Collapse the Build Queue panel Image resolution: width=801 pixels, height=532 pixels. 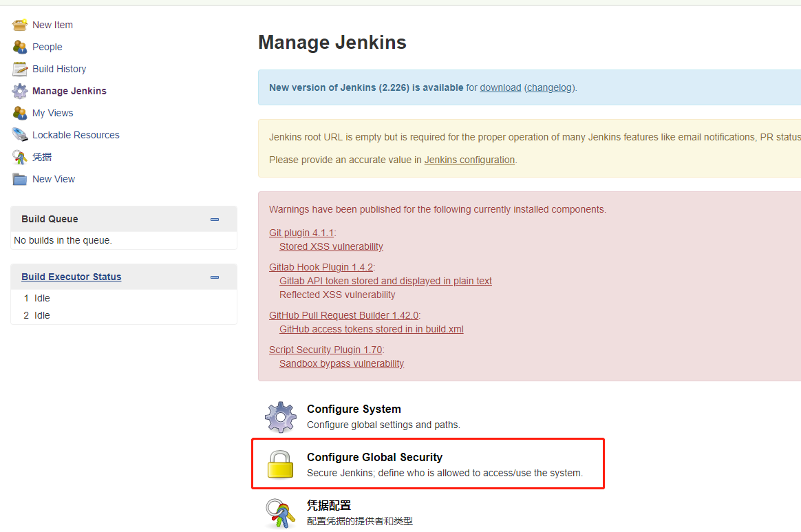(214, 219)
